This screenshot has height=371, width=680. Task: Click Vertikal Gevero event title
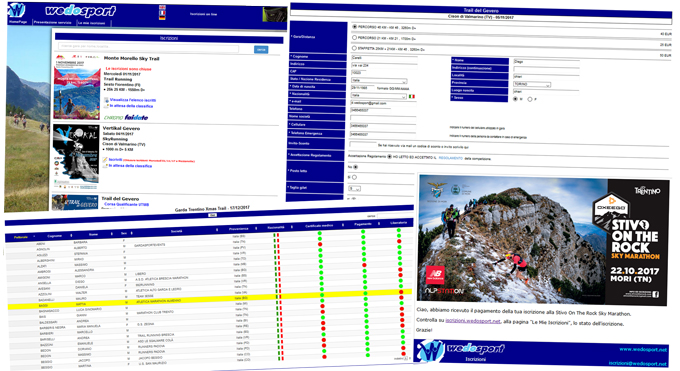point(121,128)
